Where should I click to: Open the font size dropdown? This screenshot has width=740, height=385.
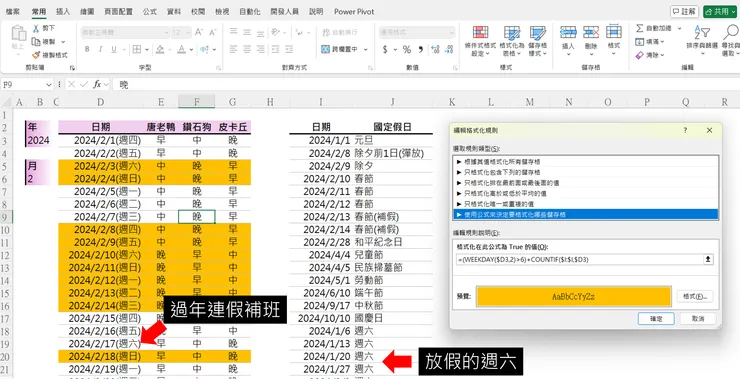188,33
